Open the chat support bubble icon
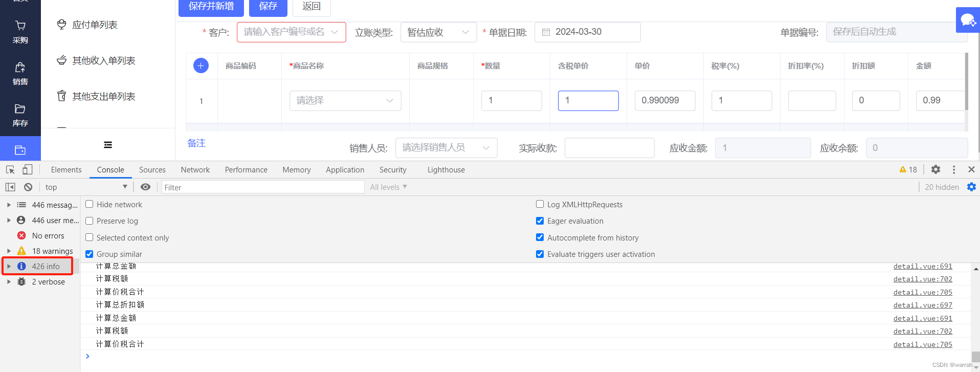Viewport: 980px width, 372px height. [968, 20]
